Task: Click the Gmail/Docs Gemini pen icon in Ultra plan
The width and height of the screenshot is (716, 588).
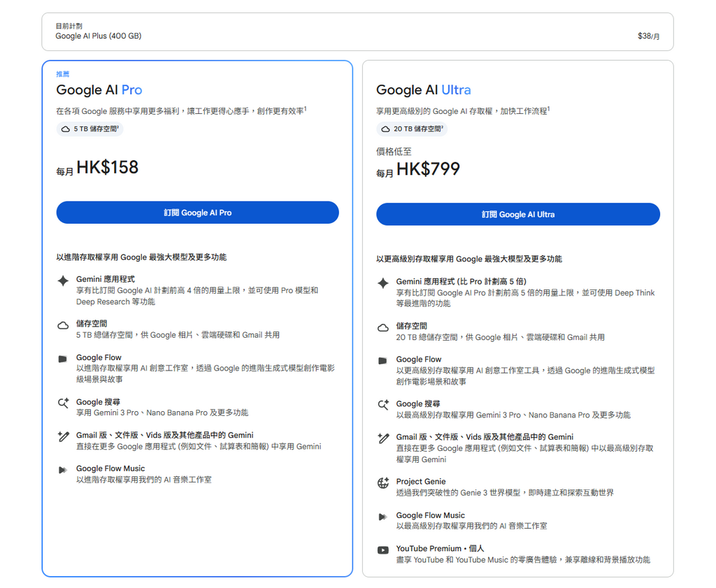Action: (x=384, y=438)
